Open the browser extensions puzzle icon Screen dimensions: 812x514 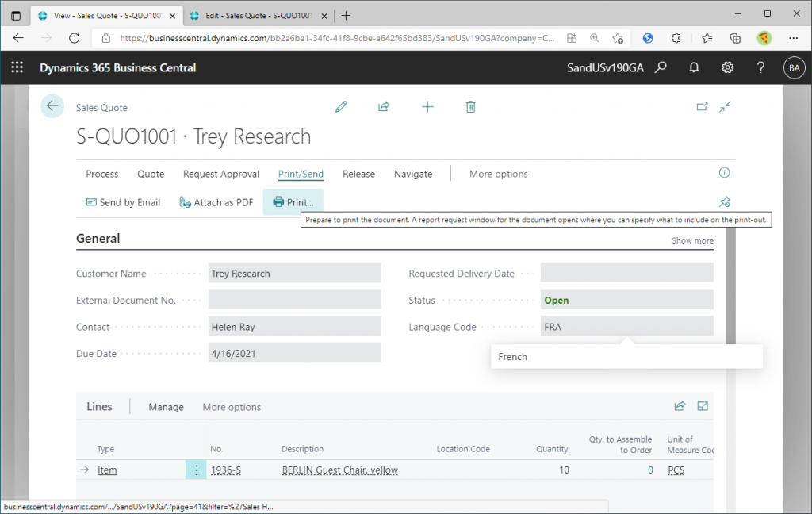676,38
